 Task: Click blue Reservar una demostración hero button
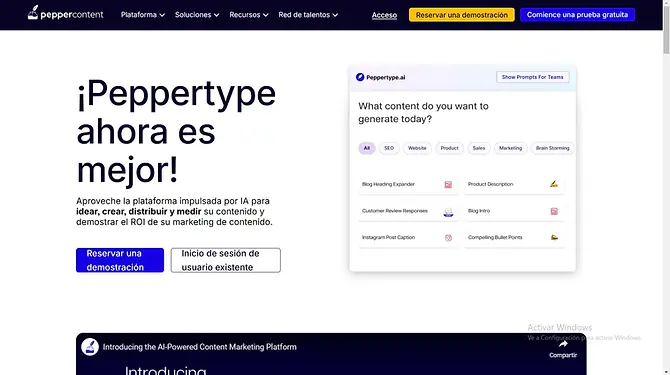(120, 260)
